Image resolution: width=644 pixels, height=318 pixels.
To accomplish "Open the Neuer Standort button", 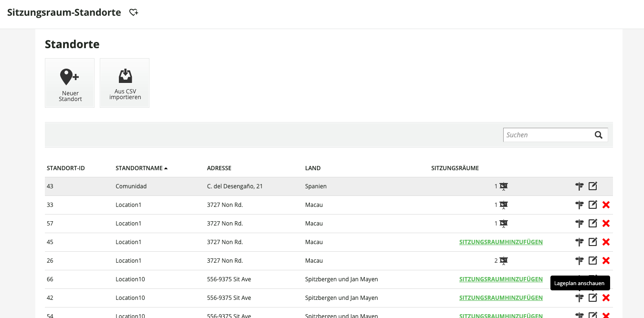I will tap(70, 83).
